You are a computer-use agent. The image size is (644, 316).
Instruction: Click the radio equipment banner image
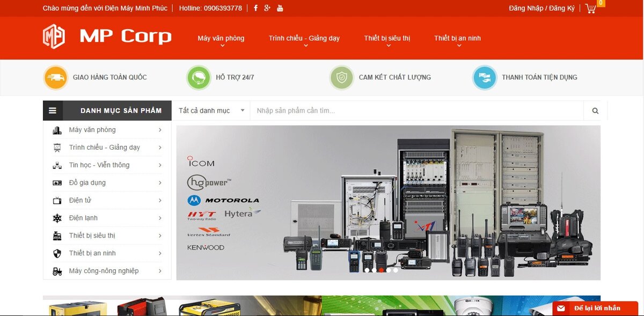[x=389, y=203]
